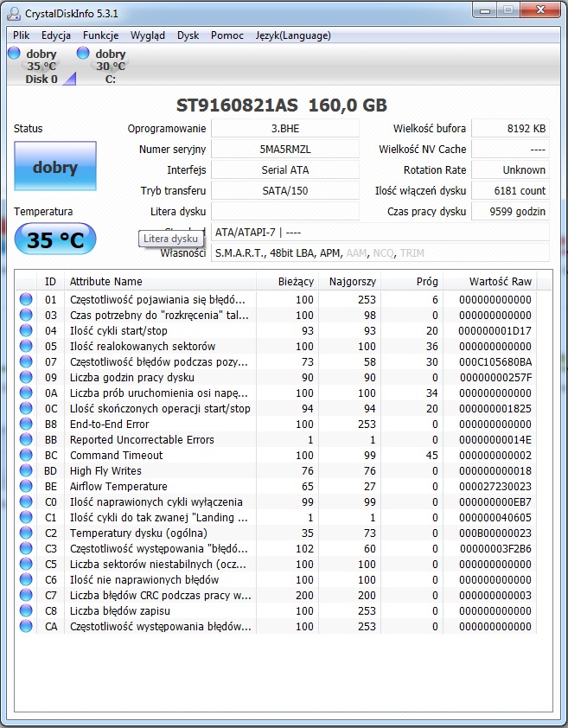Click status orb for attribute C8
The width and height of the screenshot is (568, 728).
(26, 610)
